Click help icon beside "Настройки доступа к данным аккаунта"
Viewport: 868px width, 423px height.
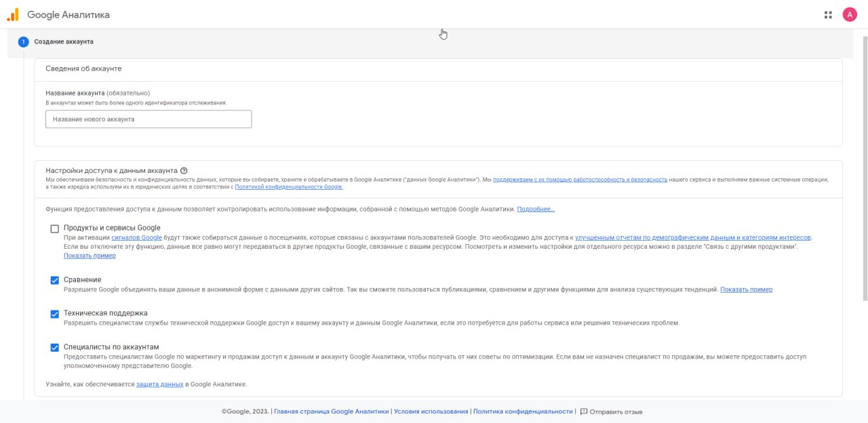coord(184,171)
